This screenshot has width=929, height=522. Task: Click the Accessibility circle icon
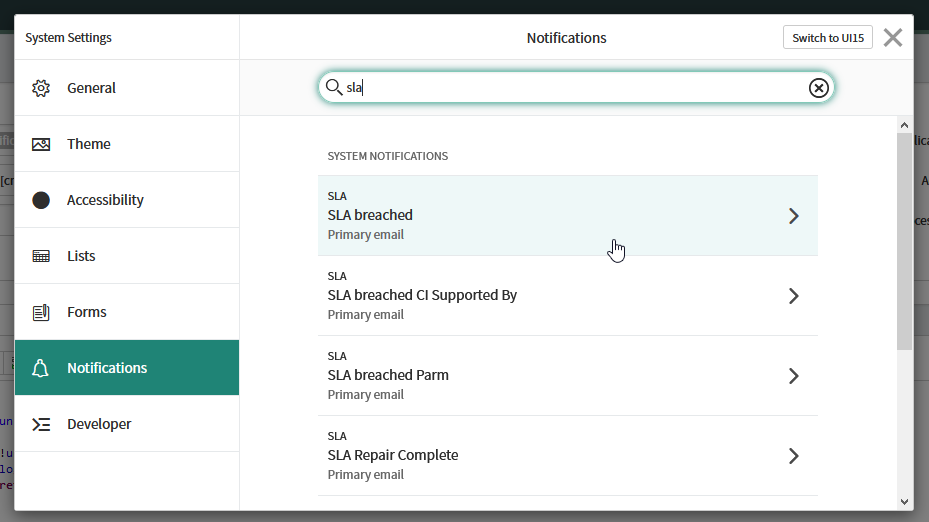[x=41, y=200]
